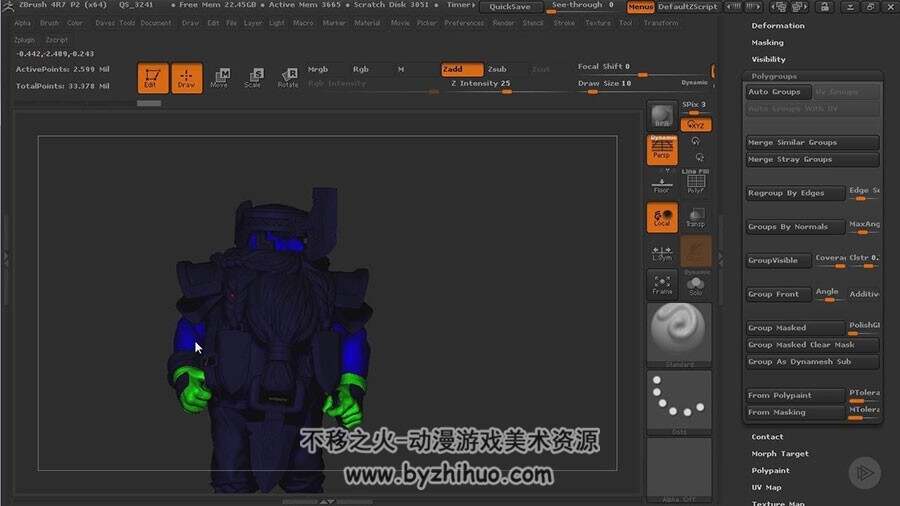Image resolution: width=900 pixels, height=506 pixels.
Task: Click the dwarf model on canvas
Action: 271,338
